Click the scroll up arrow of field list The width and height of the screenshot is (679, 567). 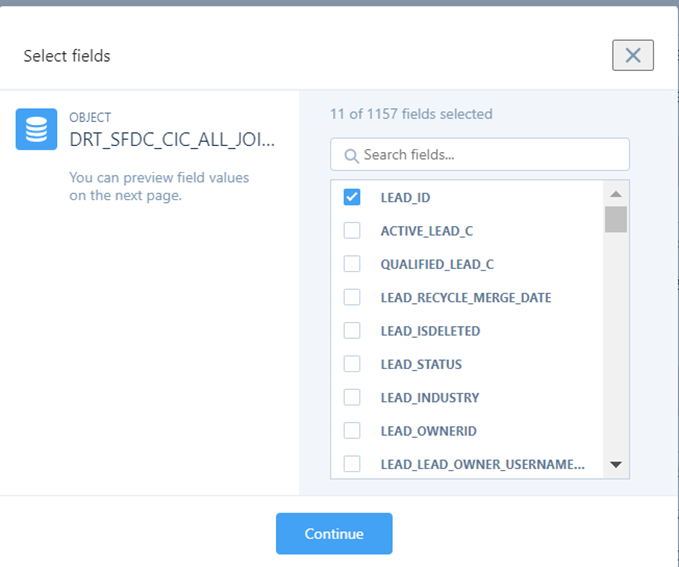[x=616, y=194]
